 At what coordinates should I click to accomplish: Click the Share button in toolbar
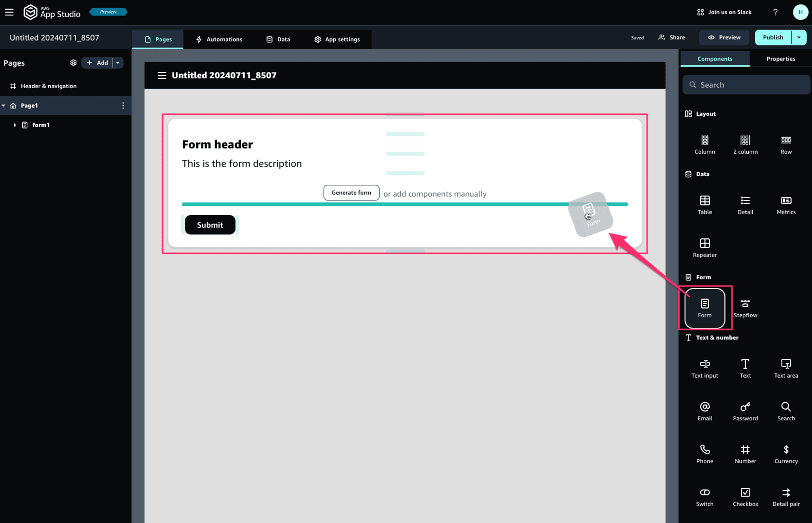[x=672, y=37]
